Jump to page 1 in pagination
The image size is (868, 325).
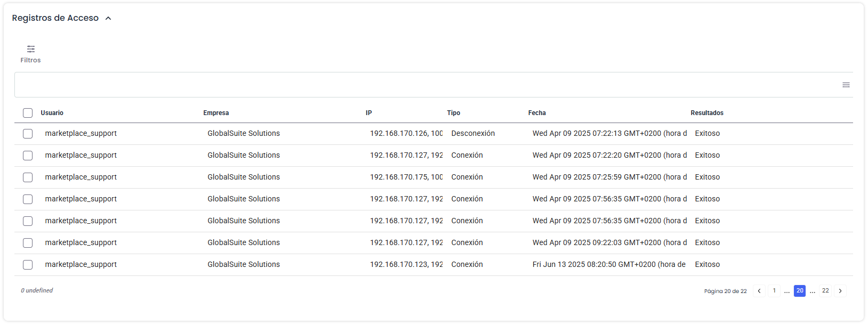click(774, 291)
